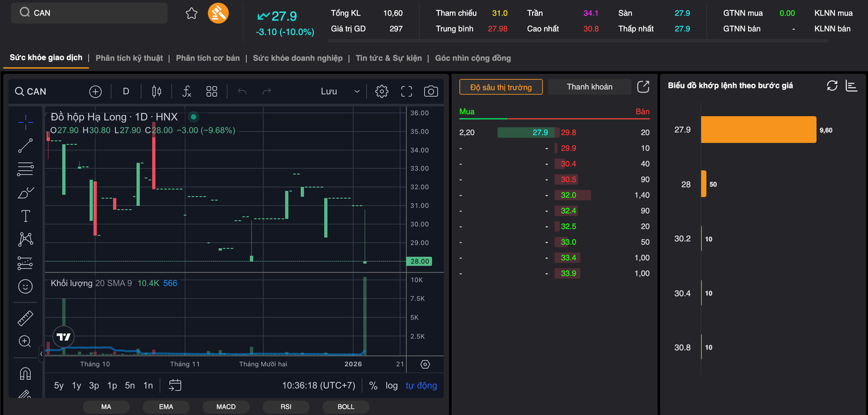This screenshot has width=868, height=415.
Task: Toggle log scale on chart
Action: click(392, 386)
